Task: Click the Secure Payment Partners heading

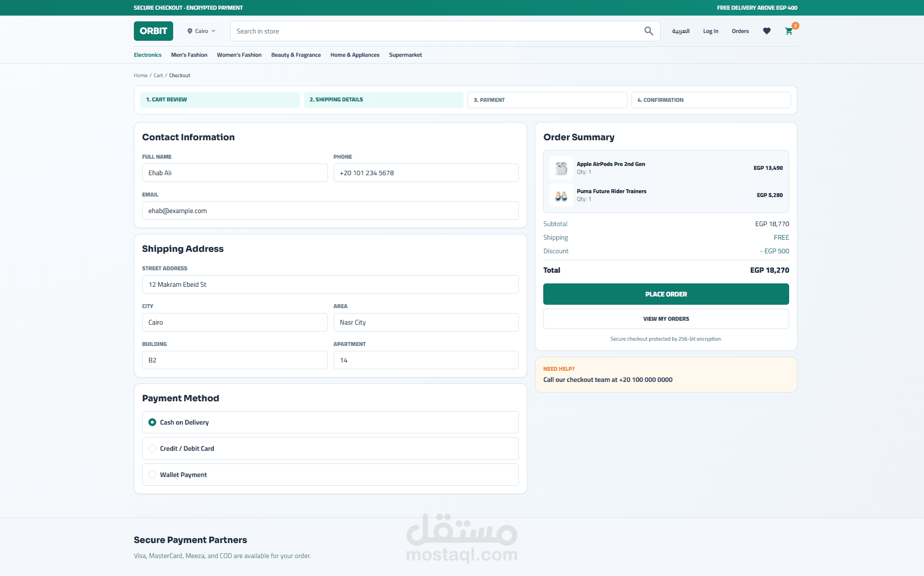Action: click(190, 540)
